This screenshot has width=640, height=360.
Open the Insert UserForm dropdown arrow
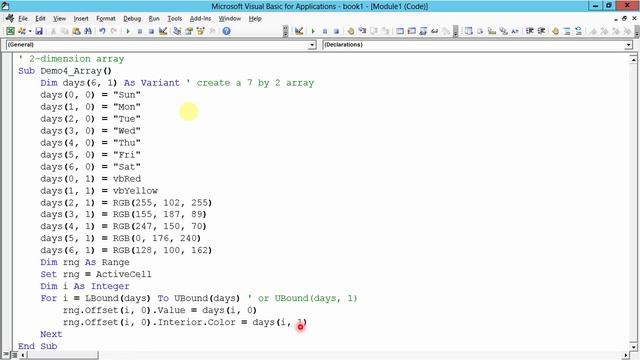pyautogui.click(x=30, y=31)
